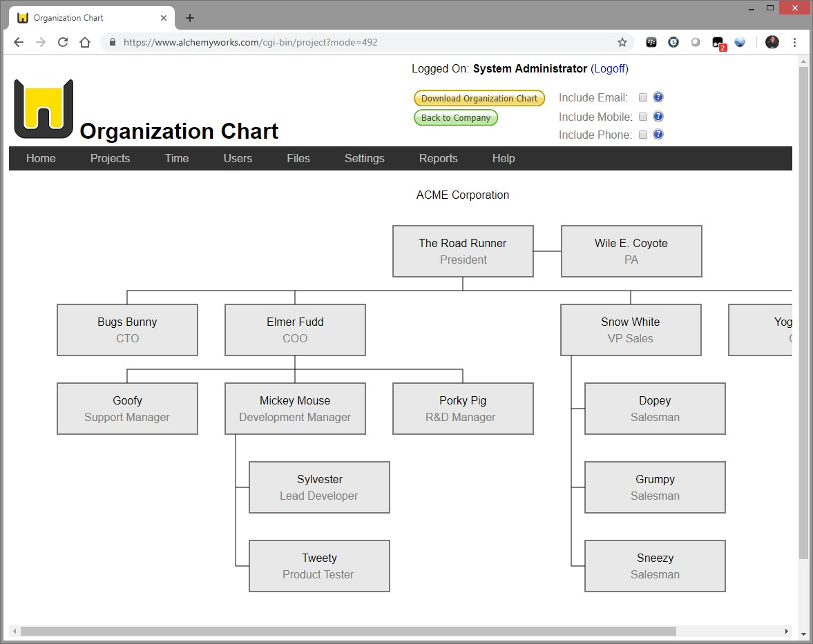
Task: Reload the page with refresh icon
Action: (x=63, y=43)
